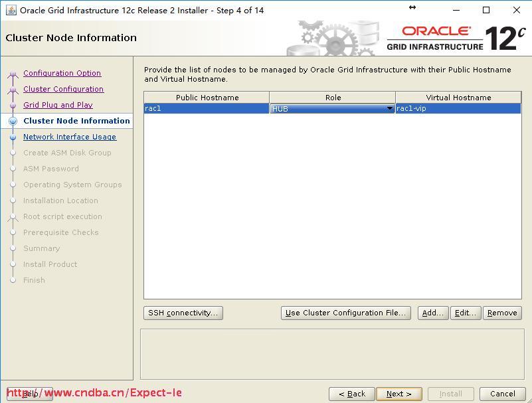Click the Java installer window icon

pos(11,10)
